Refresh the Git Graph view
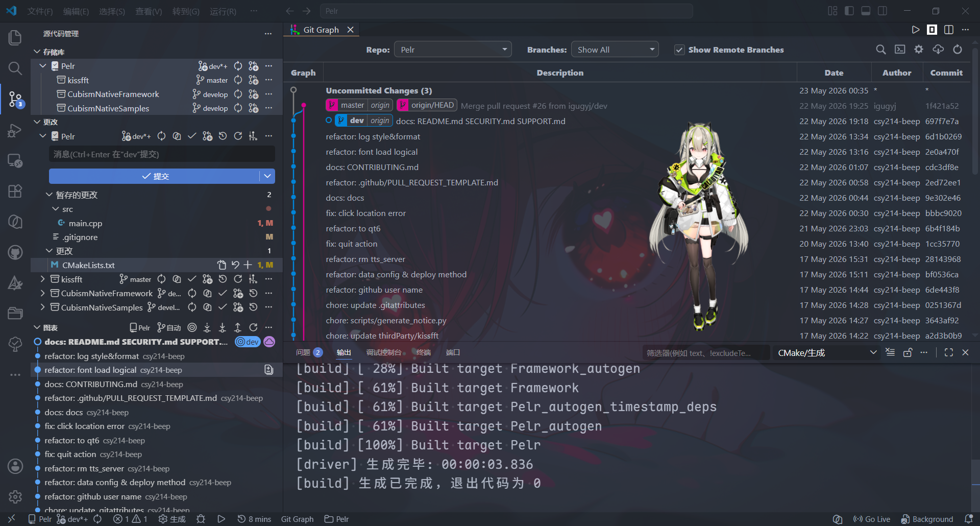Screen dimensions: 980x526 pyautogui.click(x=958, y=50)
